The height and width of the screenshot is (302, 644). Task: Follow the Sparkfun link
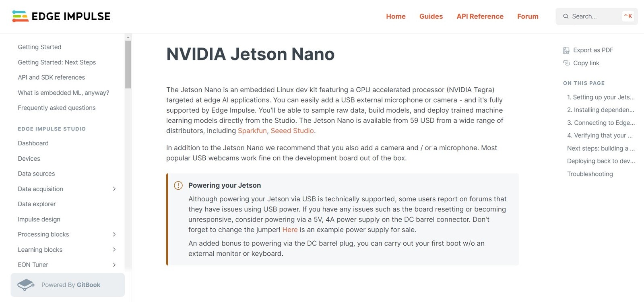(x=252, y=130)
